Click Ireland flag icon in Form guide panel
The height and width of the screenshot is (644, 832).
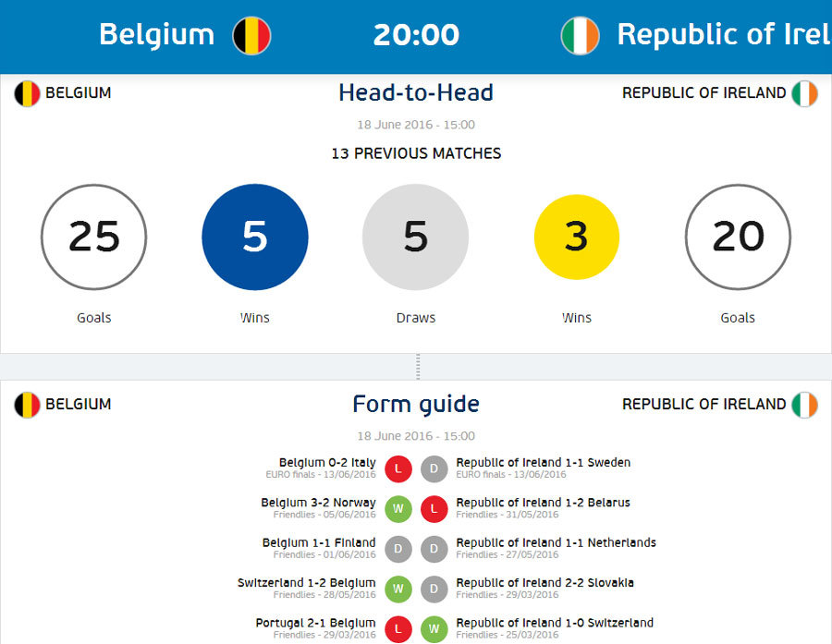point(804,405)
